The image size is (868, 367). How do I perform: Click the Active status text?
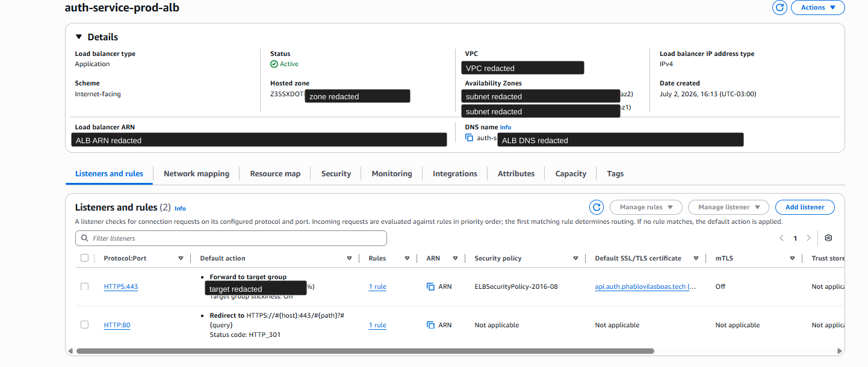[289, 64]
